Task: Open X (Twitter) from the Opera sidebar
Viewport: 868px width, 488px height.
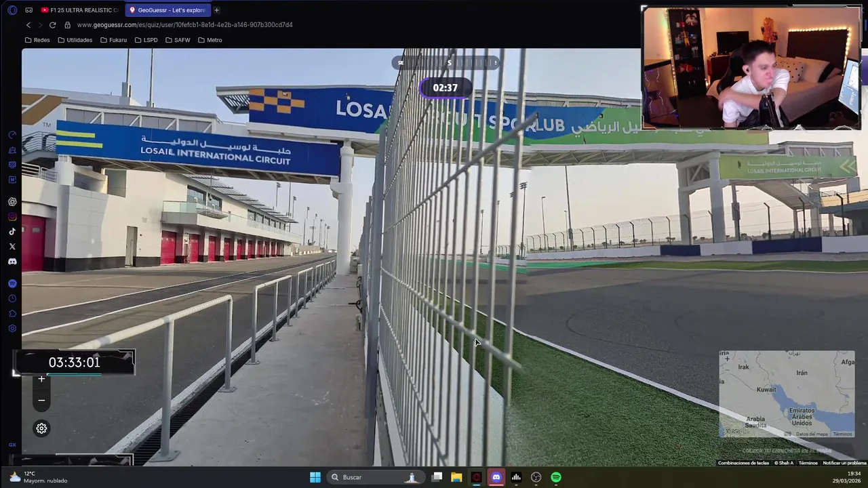Action: click(12, 247)
